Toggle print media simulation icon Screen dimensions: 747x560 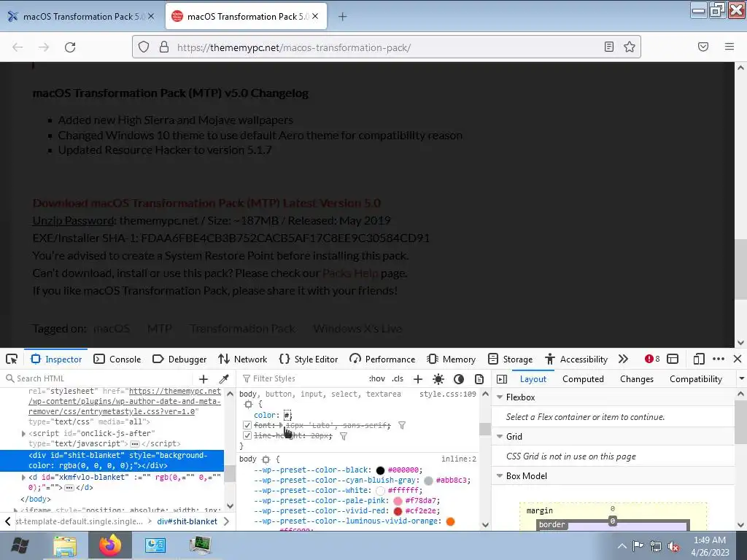tap(479, 379)
